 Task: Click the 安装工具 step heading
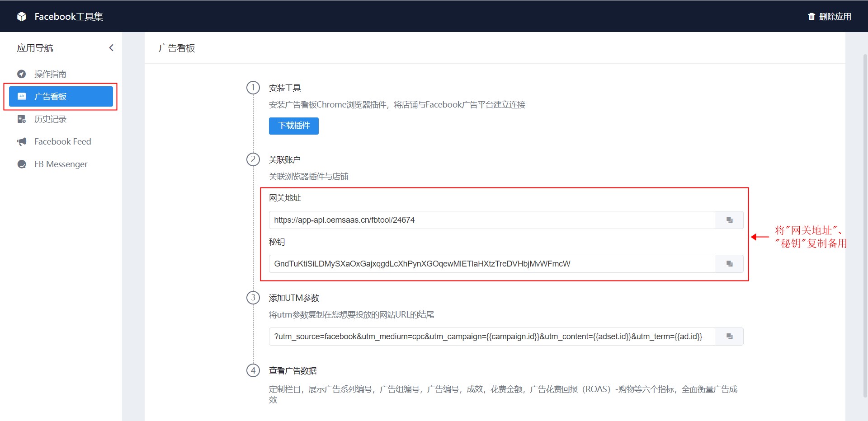pyautogui.click(x=285, y=88)
